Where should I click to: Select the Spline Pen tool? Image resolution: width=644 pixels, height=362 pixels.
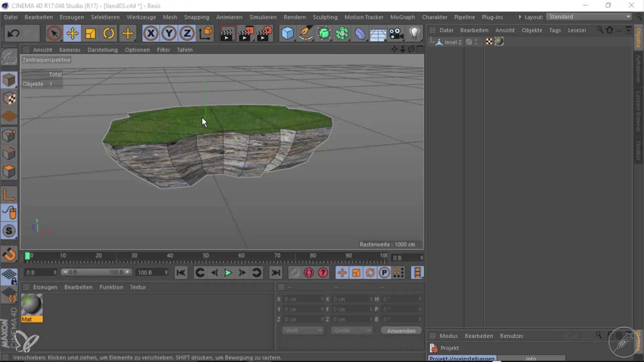click(x=306, y=34)
